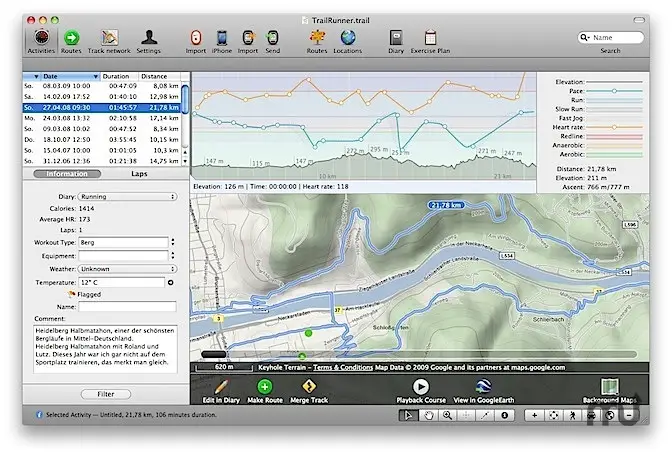Select the 08.03.09 10:00 activity row
The height and width of the screenshot is (456, 672).
[102, 86]
